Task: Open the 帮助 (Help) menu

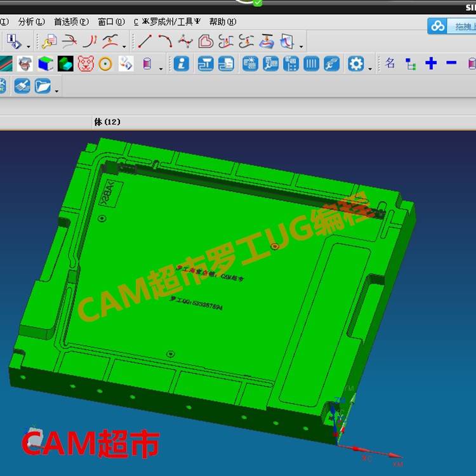Action: pos(222,22)
